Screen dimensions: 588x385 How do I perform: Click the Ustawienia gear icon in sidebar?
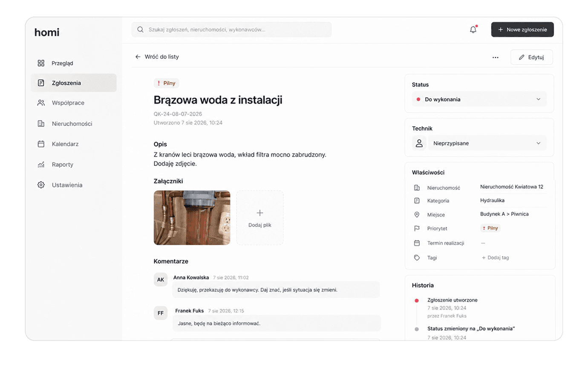[41, 185]
